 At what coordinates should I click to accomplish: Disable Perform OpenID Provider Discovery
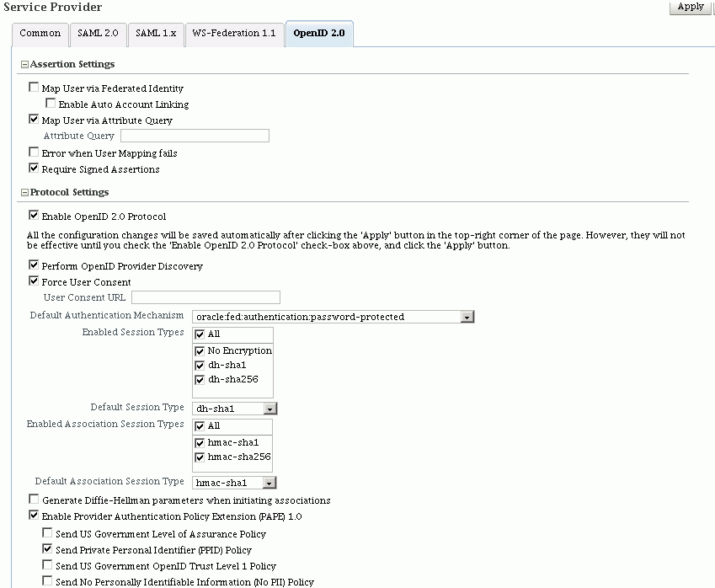pyautogui.click(x=34, y=265)
